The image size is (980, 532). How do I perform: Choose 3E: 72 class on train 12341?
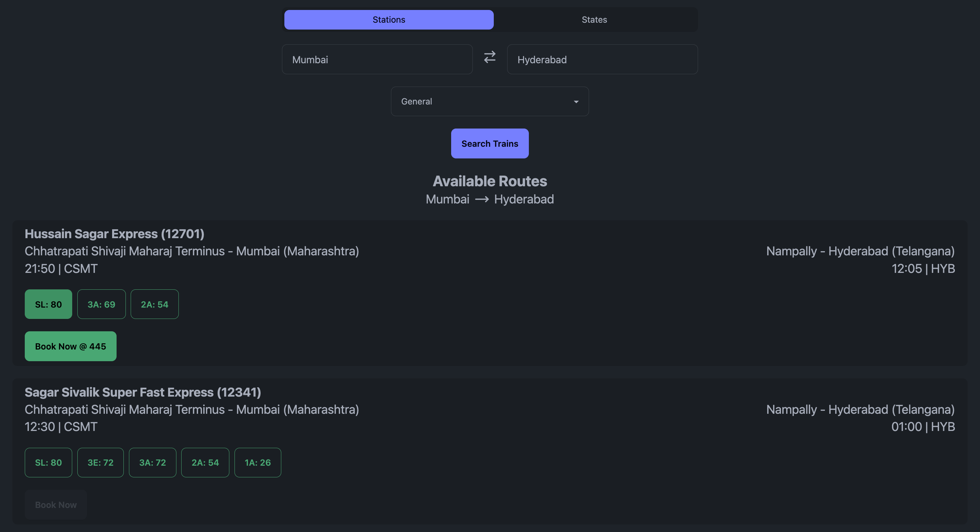[x=100, y=463]
